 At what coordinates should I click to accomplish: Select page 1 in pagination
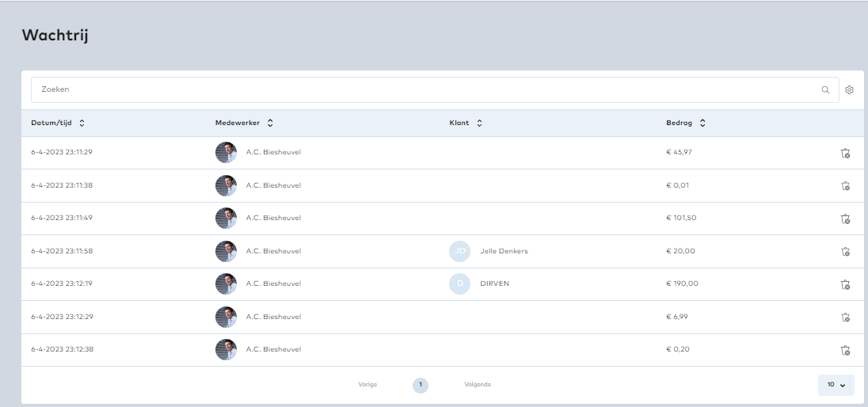coord(421,385)
